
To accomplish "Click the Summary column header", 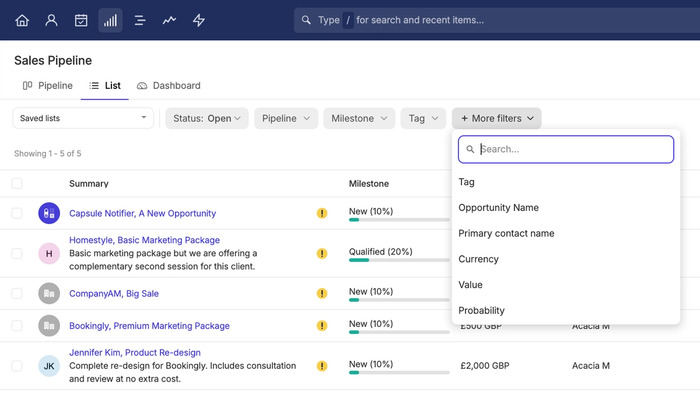I will 89,183.
